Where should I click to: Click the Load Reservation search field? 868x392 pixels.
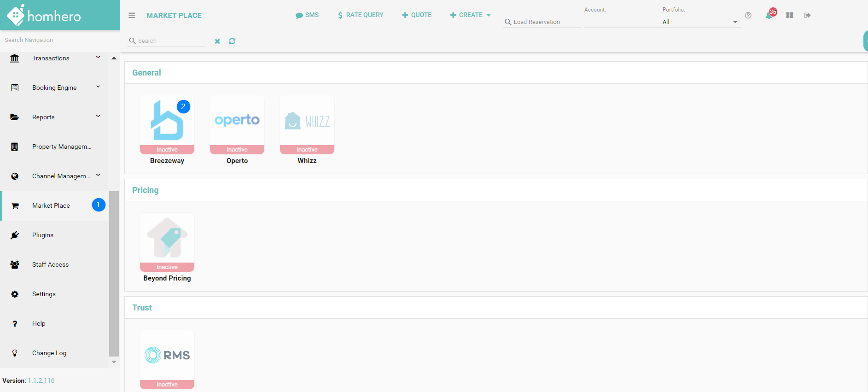[543, 22]
